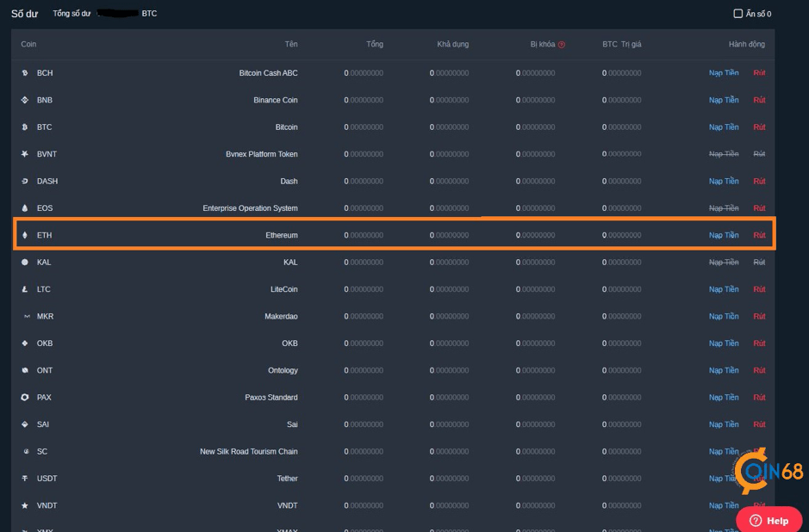Select the Paxos Standard name
Image resolution: width=809 pixels, height=532 pixels.
[271, 397]
